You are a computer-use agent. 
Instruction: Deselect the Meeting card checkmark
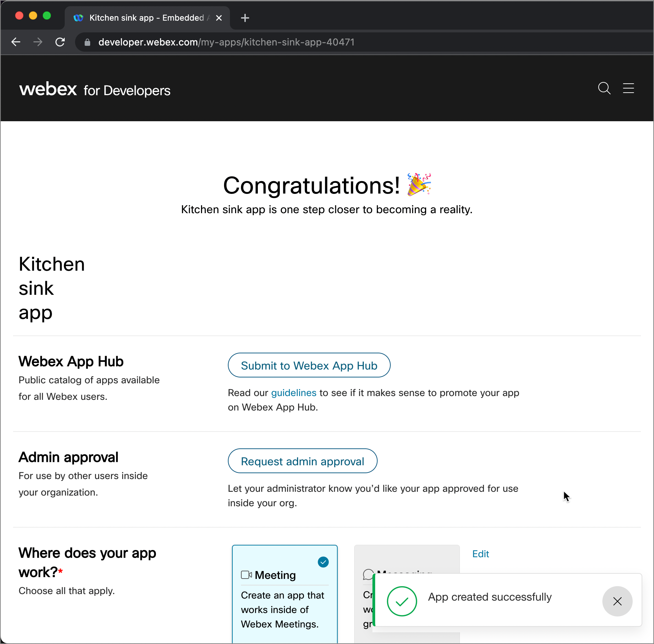[323, 561]
